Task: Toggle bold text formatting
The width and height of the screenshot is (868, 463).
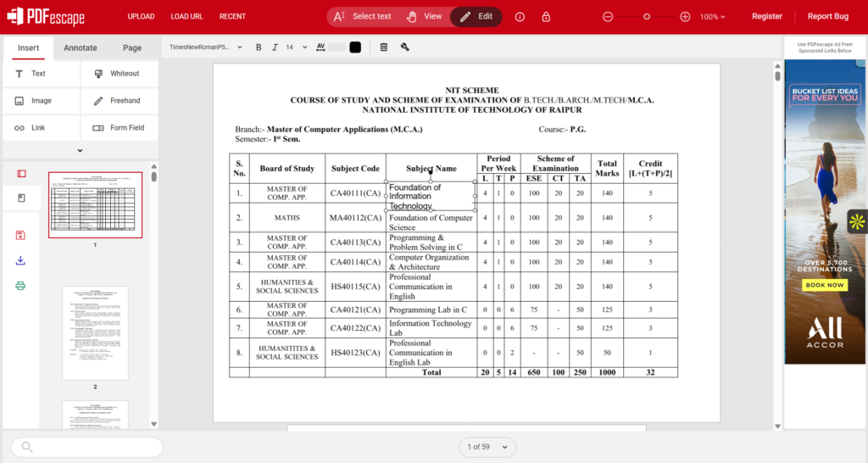Action: pos(259,47)
